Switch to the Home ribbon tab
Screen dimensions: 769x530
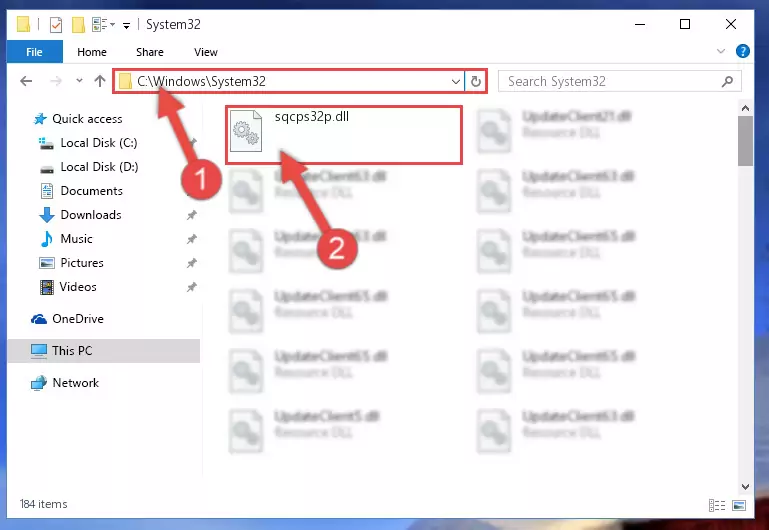pos(92,52)
